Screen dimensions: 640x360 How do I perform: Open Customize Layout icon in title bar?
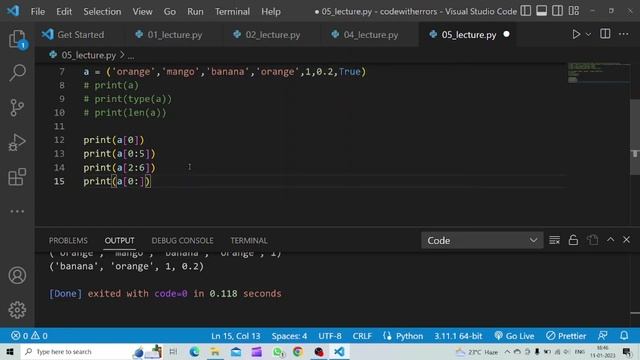(x=574, y=11)
